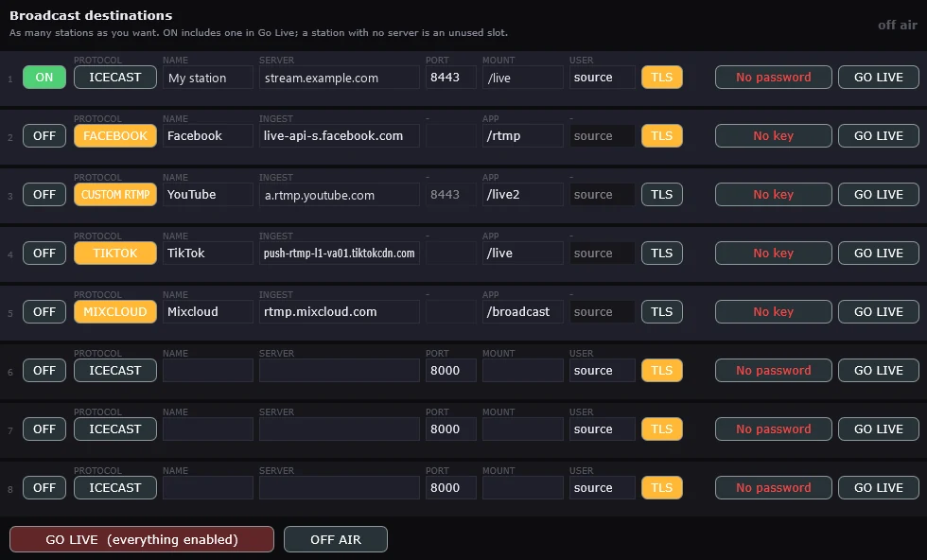Click GO LIVE (everything enabled) button

pyautogui.click(x=142, y=539)
